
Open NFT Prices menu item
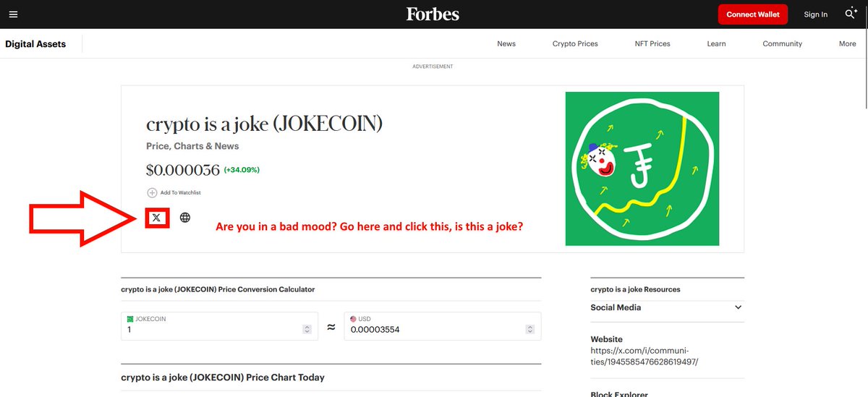[x=652, y=44]
